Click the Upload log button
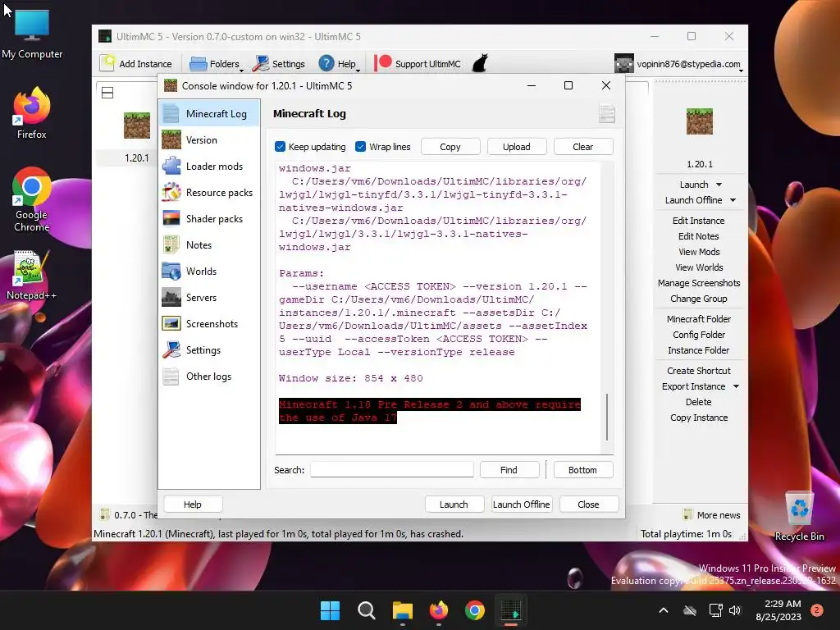Viewport: 840px width, 630px height. tap(517, 147)
